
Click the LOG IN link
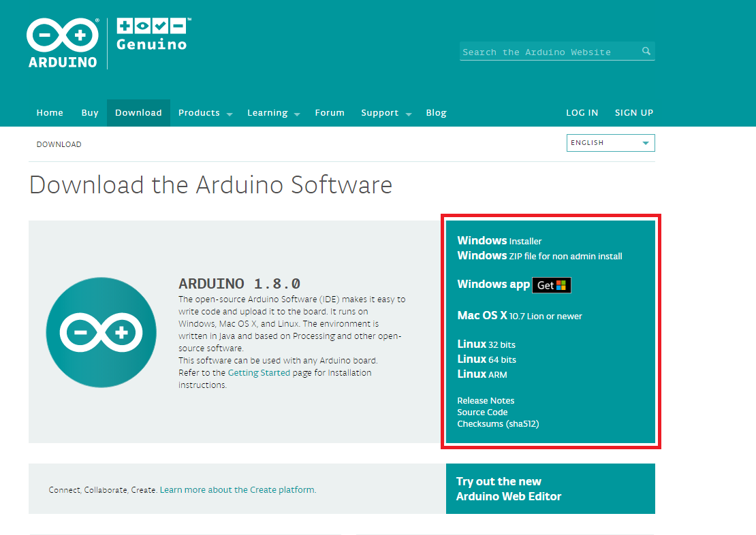point(582,113)
